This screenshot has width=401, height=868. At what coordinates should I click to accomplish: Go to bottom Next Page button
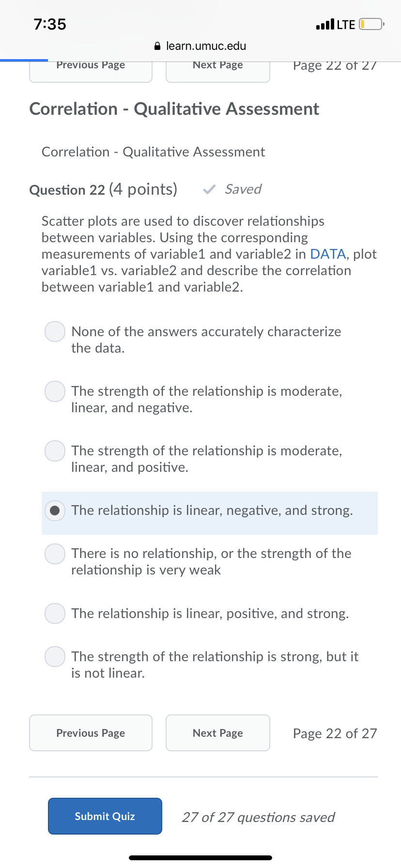[x=218, y=733]
